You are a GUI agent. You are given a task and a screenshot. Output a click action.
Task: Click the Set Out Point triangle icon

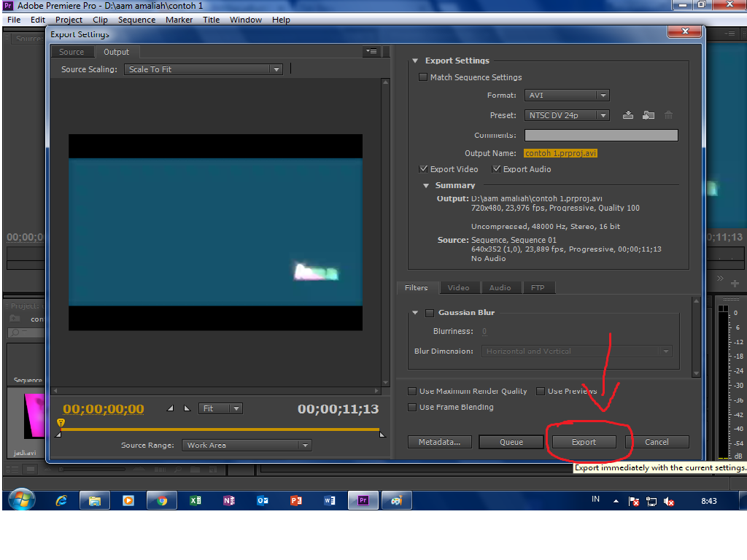[x=187, y=408]
